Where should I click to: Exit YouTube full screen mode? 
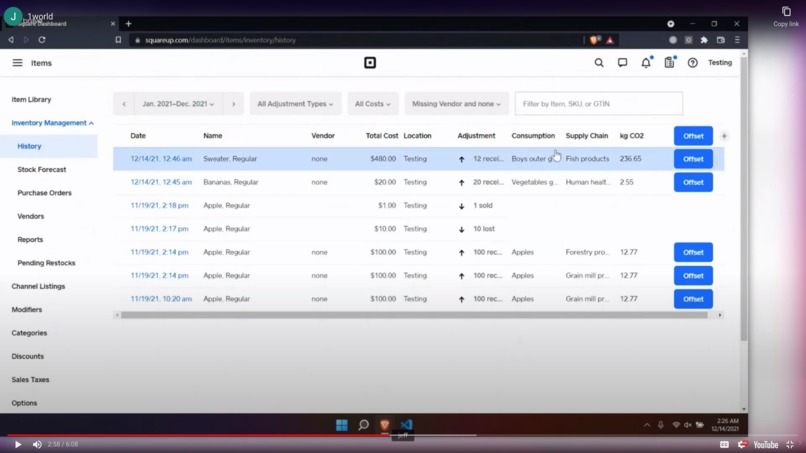point(790,444)
